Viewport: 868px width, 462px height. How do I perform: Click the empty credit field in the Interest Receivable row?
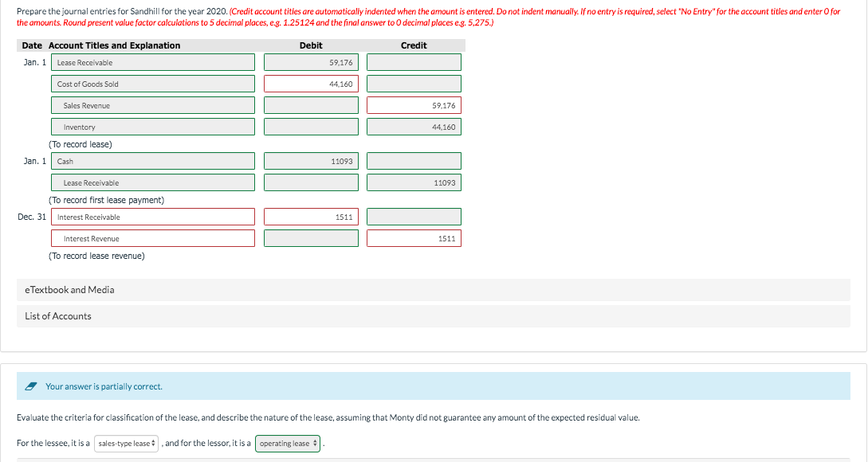coord(414,217)
